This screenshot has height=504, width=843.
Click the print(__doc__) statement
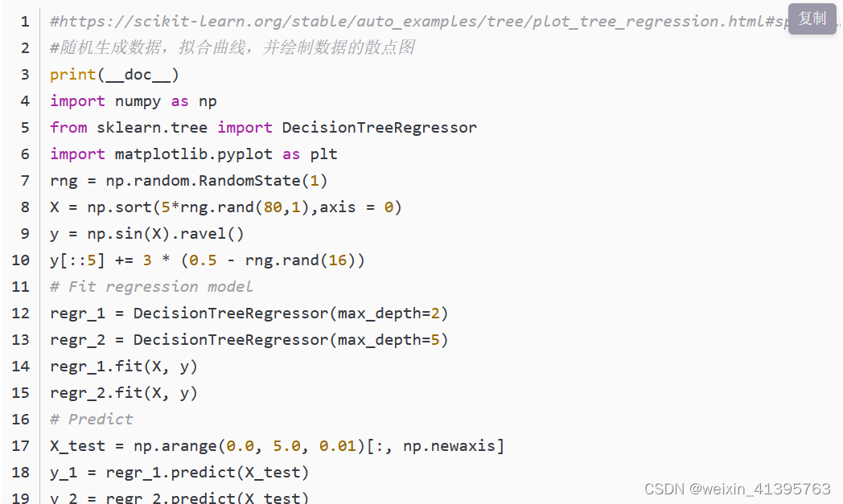114,75
